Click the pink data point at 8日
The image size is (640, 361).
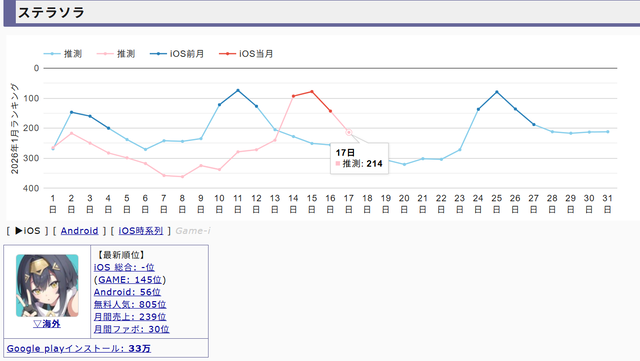point(182,176)
